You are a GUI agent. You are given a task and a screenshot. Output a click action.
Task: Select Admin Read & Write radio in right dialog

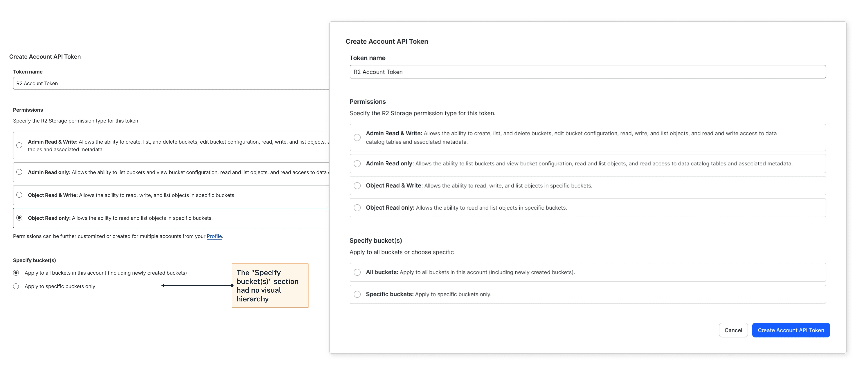pos(357,137)
